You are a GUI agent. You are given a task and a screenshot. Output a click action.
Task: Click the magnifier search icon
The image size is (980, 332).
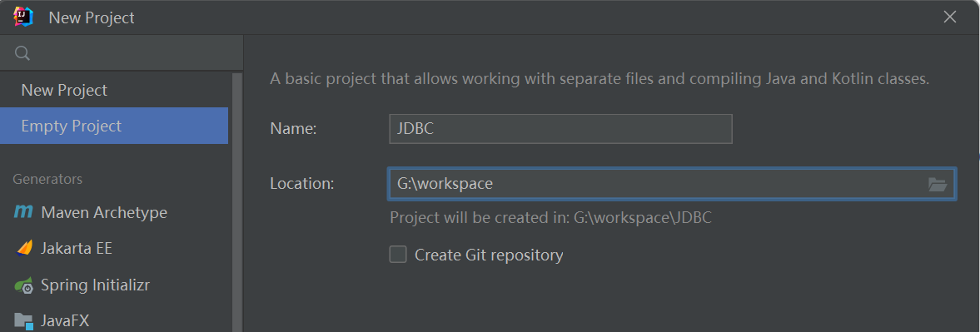[x=22, y=53]
